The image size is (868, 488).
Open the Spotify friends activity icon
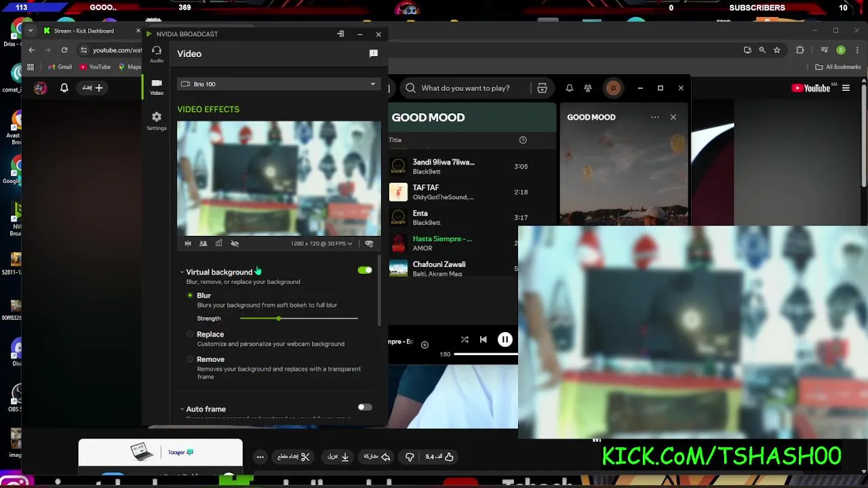pos(588,88)
